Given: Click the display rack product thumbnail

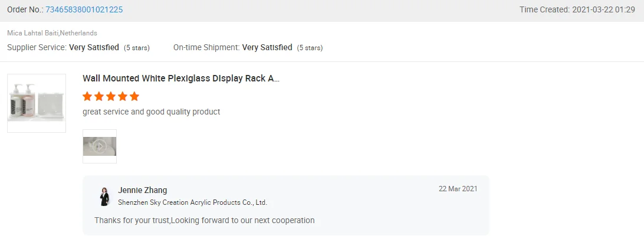Looking at the screenshot, I should point(37,103).
